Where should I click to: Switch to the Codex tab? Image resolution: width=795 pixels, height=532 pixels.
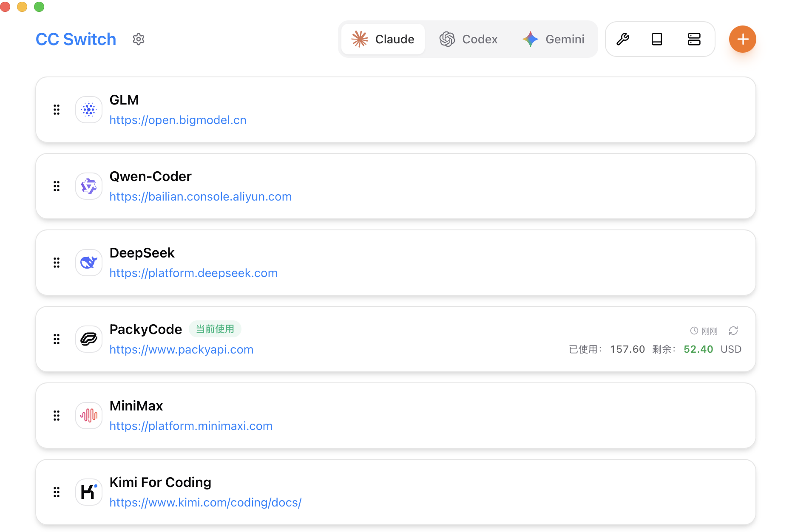click(469, 39)
